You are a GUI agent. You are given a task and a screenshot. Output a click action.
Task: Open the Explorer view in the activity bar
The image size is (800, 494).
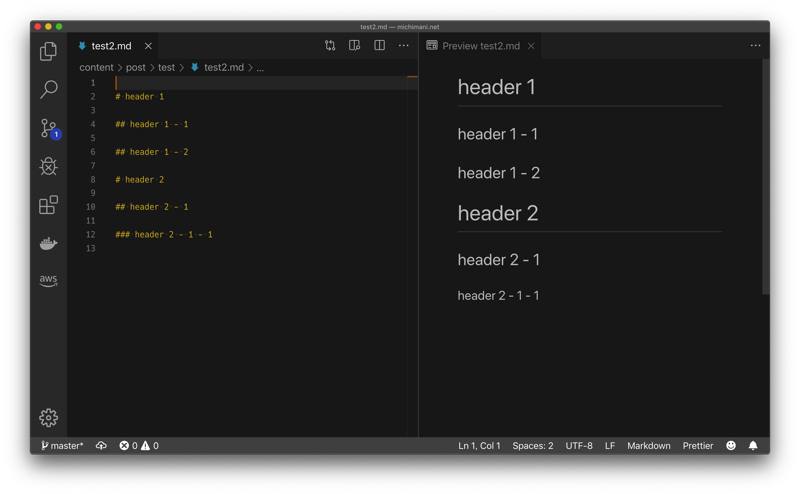48,51
